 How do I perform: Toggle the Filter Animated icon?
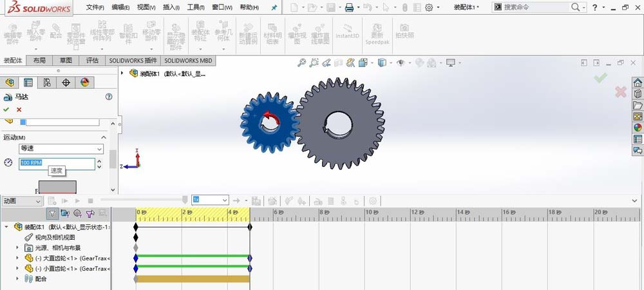coord(65,213)
